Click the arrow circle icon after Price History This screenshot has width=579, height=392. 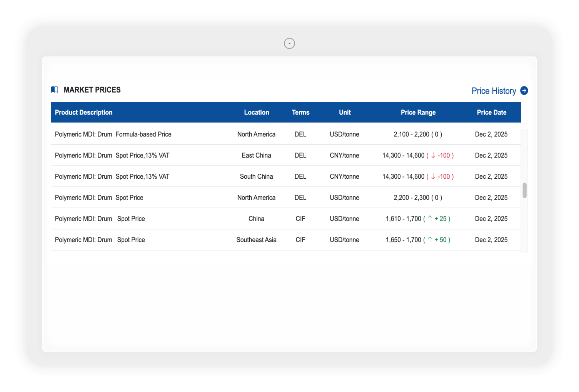pyautogui.click(x=524, y=91)
